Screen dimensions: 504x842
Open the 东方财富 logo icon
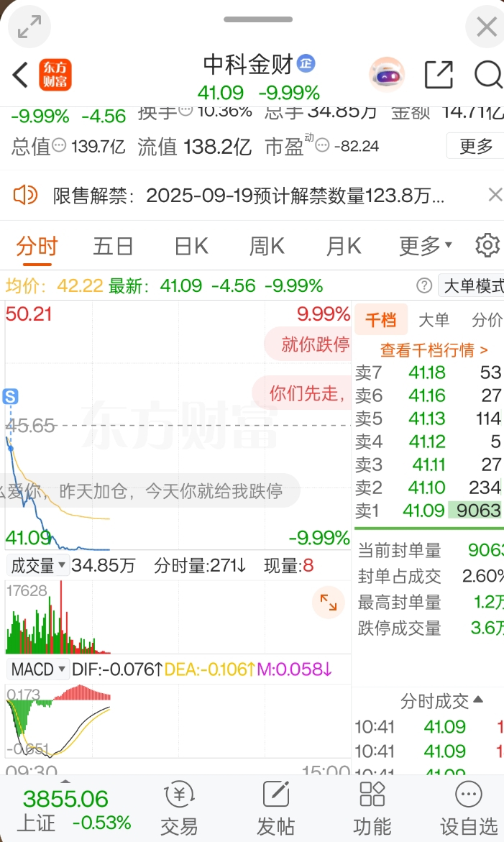click(x=55, y=75)
